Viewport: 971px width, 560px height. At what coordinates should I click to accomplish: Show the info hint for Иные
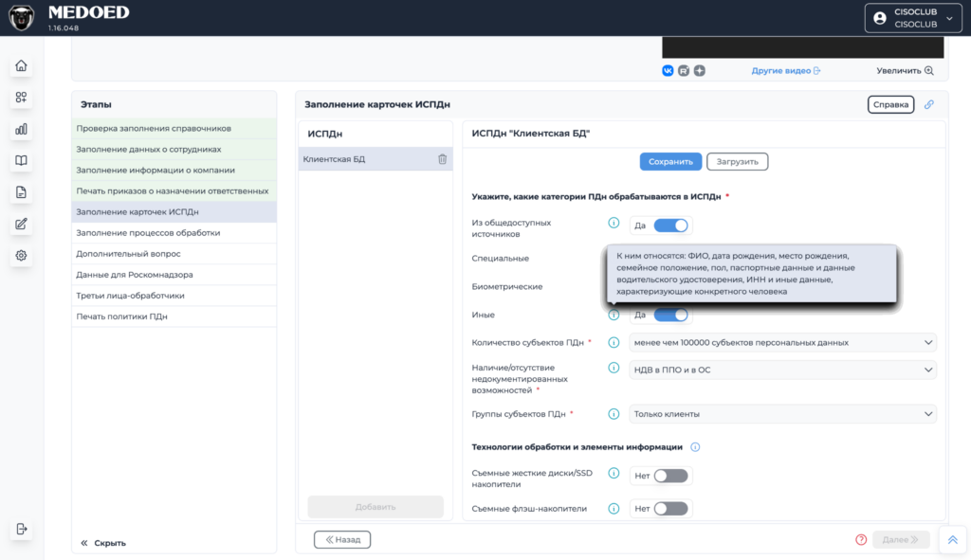[x=614, y=315]
